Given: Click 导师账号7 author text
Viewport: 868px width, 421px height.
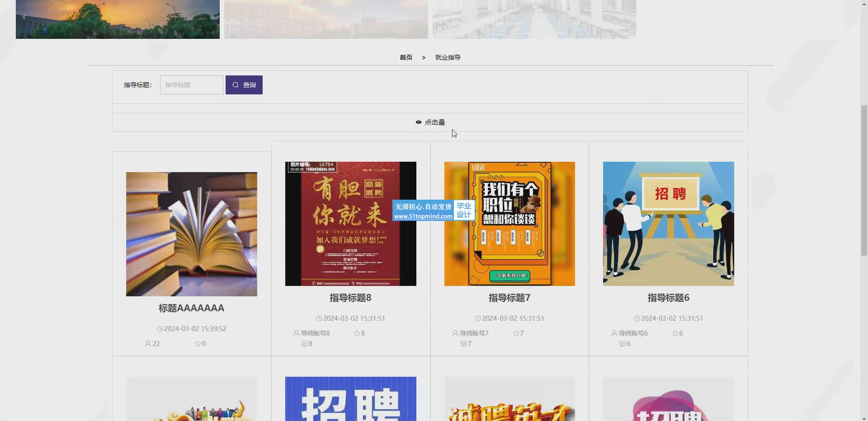Looking at the screenshot, I should tap(474, 333).
